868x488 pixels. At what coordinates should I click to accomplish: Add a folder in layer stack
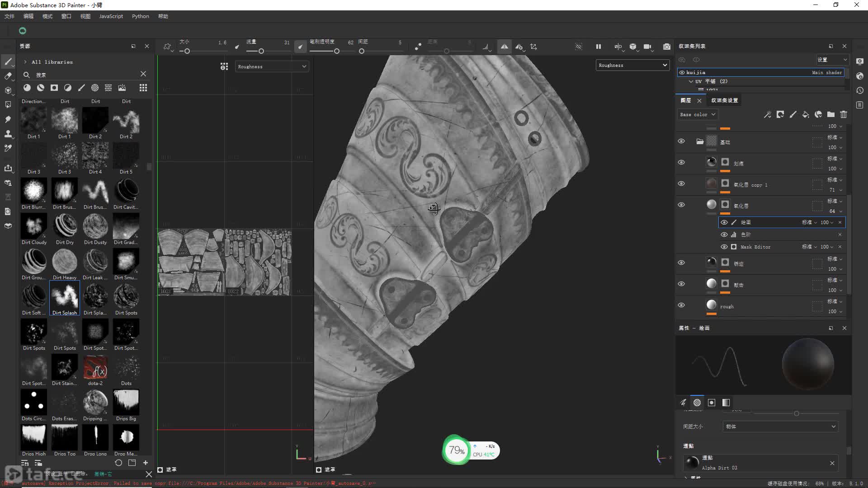pyautogui.click(x=831, y=114)
